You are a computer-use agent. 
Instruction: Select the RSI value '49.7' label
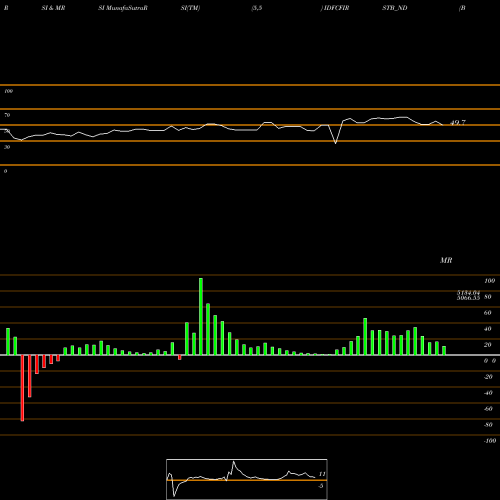(x=458, y=123)
